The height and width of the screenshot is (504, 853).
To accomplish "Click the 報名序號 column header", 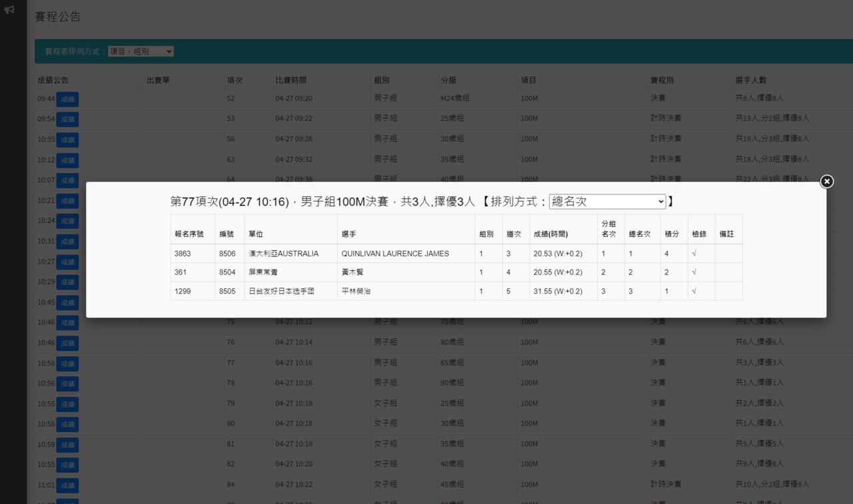I will click(189, 234).
